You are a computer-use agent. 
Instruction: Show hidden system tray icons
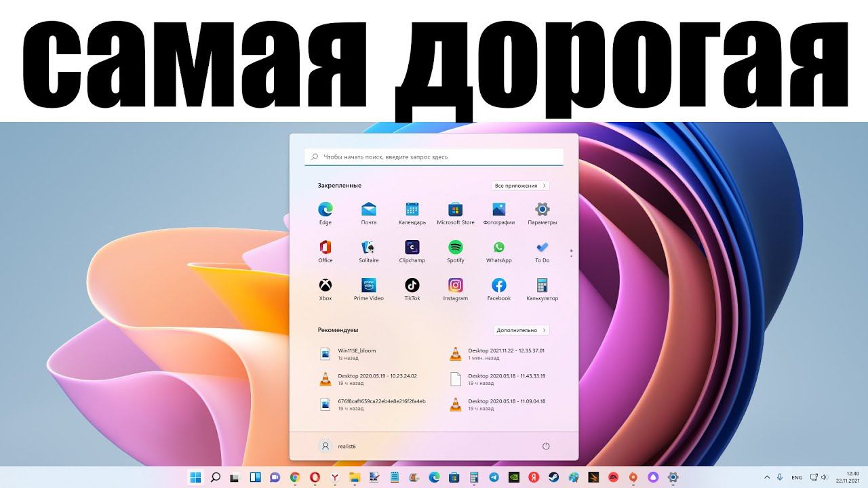767,477
